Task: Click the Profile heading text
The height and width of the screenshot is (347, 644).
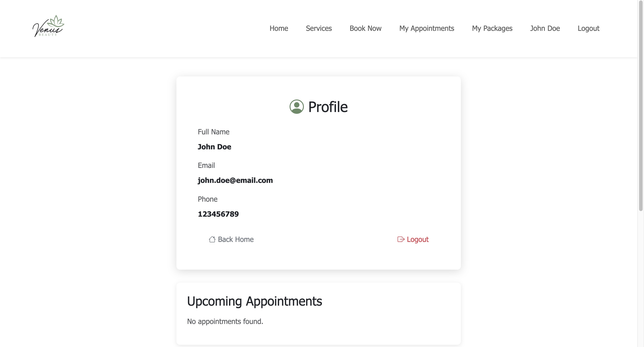Action: [x=328, y=107]
